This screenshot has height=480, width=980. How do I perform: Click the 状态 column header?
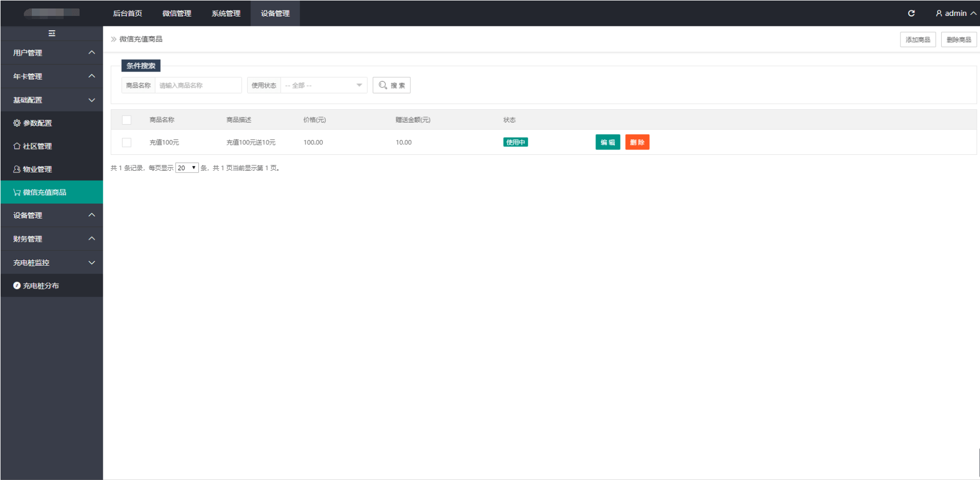click(510, 120)
